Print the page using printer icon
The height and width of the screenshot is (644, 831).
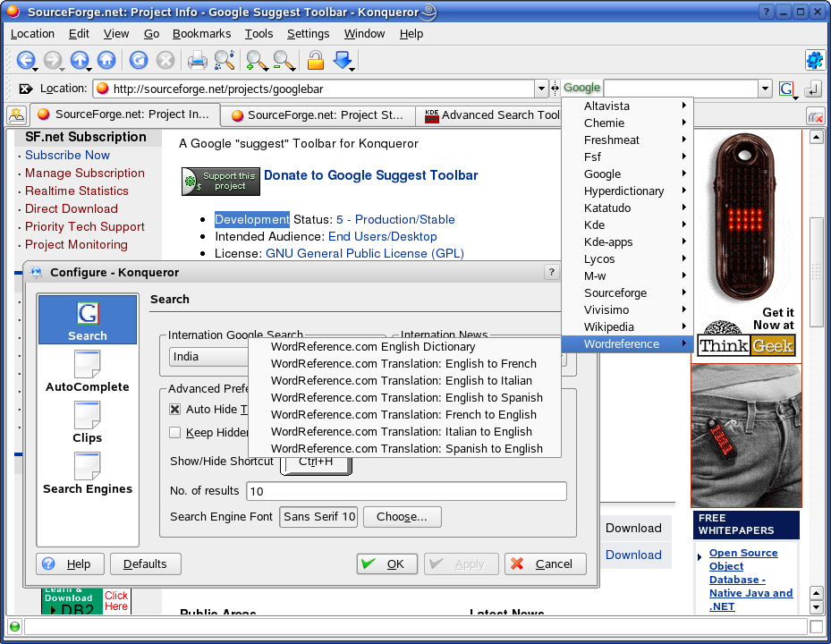coord(198,60)
